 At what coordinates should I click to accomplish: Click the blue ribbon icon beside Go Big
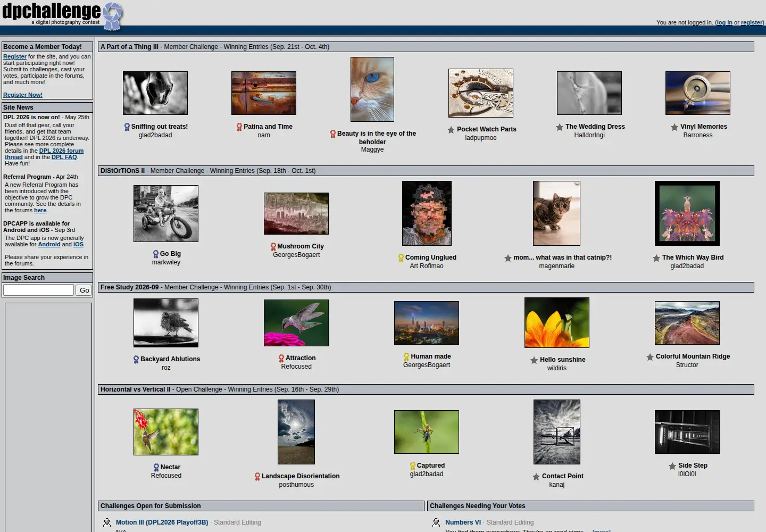[x=155, y=254]
